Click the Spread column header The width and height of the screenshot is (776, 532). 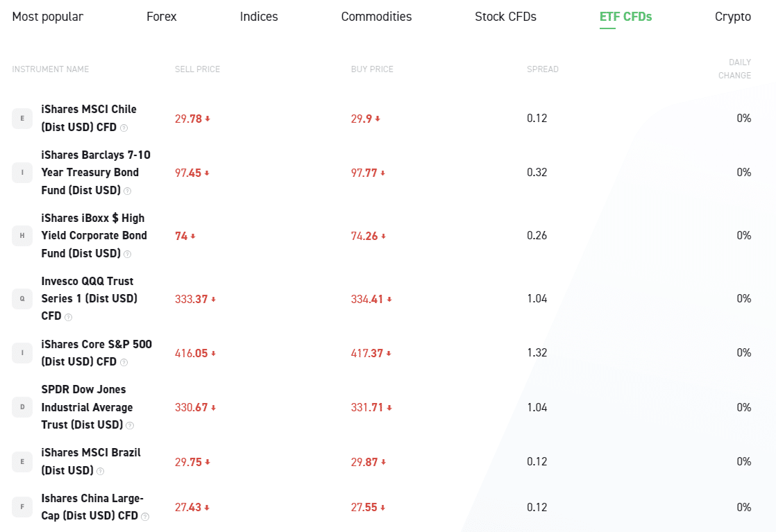(x=542, y=69)
